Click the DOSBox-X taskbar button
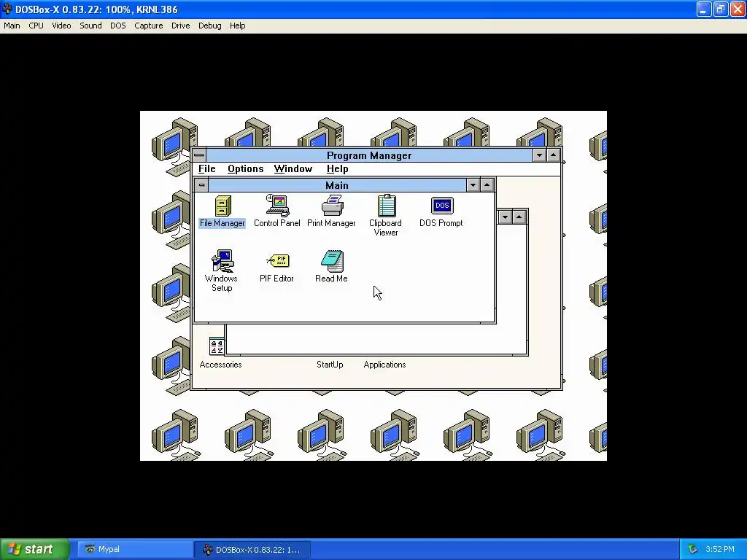This screenshot has height=560, width=747. click(252, 550)
